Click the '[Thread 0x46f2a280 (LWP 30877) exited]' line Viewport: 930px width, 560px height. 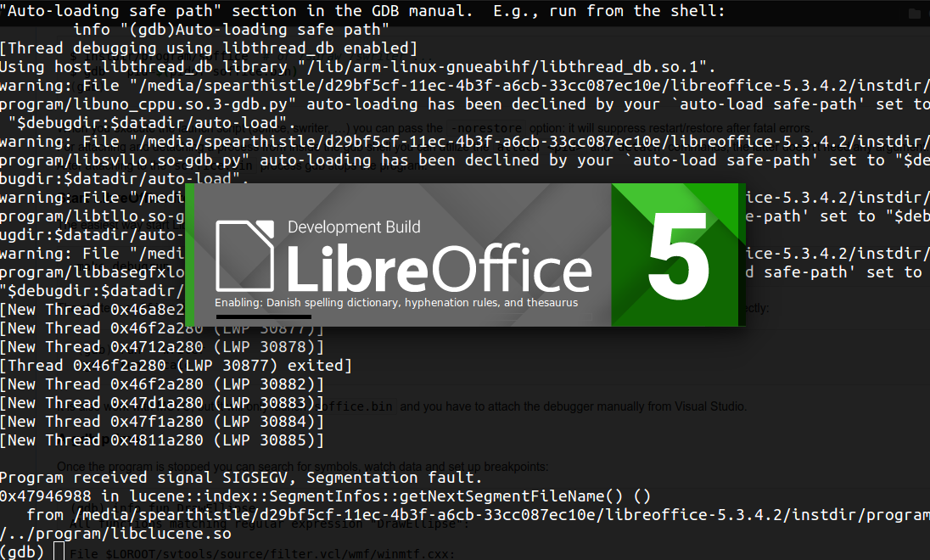pos(176,366)
